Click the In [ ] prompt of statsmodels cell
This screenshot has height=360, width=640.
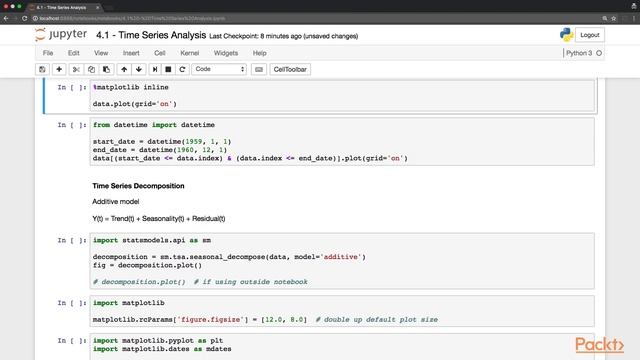[x=72, y=240]
